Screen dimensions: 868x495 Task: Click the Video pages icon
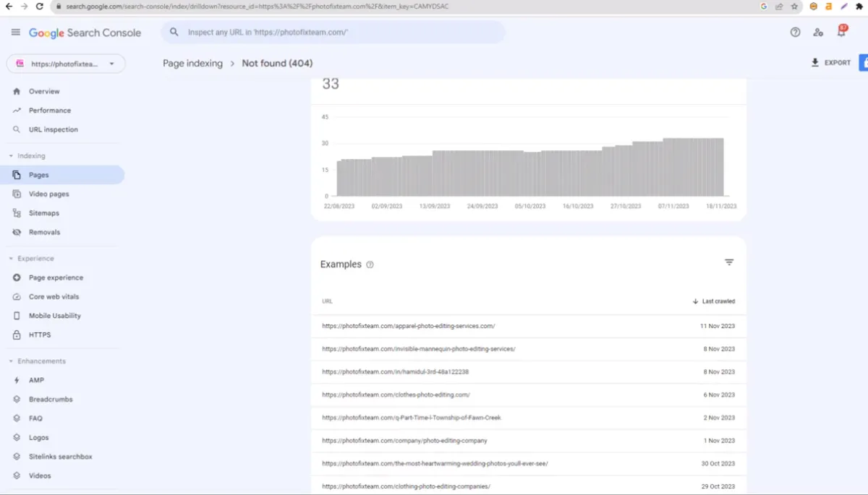click(17, 194)
